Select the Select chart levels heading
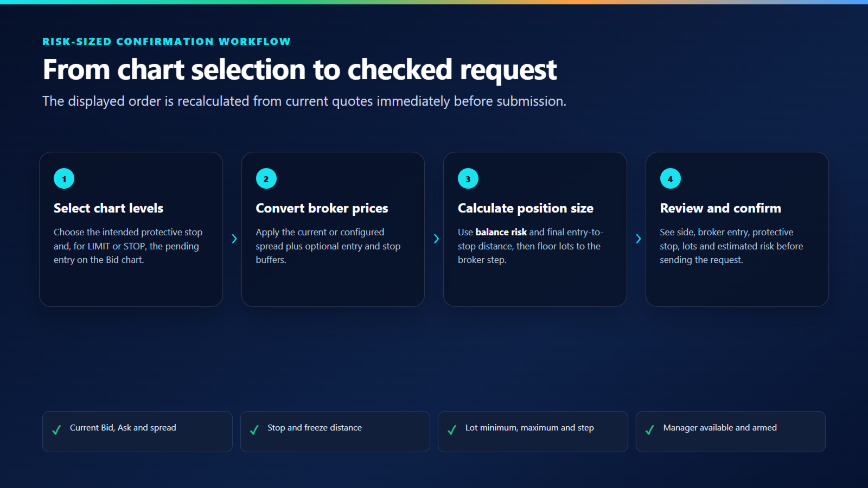This screenshot has width=868, height=488. click(x=108, y=208)
